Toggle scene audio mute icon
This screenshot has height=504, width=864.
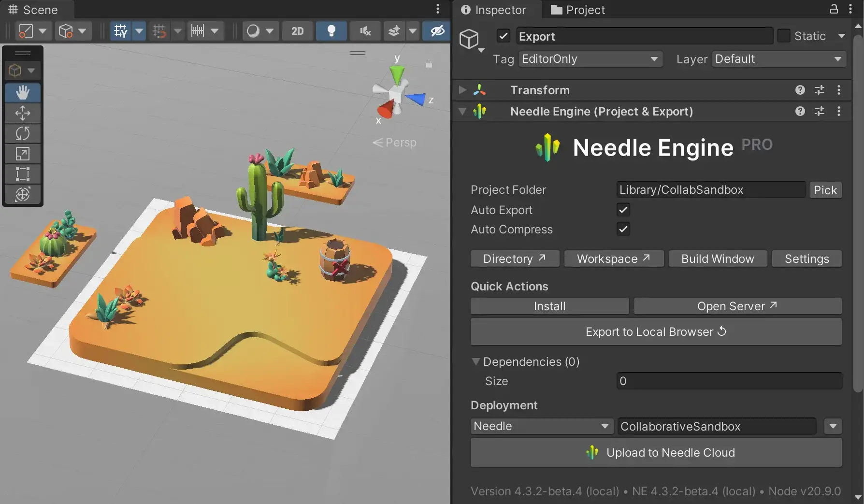365,31
